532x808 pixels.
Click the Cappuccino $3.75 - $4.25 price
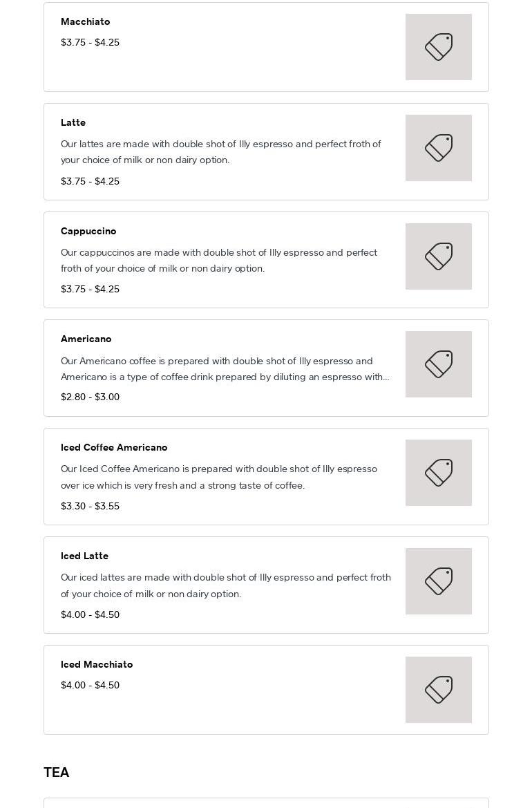[x=90, y=289]
